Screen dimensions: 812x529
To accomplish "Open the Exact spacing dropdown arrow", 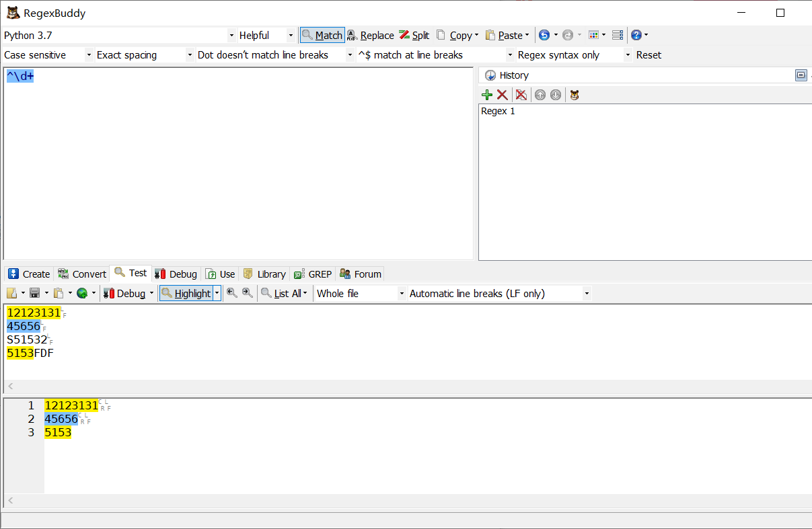I will (190, 55).
